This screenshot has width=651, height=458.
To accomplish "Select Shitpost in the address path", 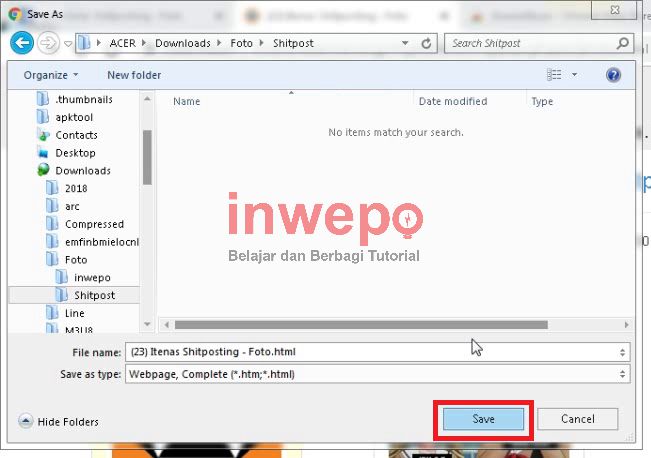I will [x=293, y=43].
